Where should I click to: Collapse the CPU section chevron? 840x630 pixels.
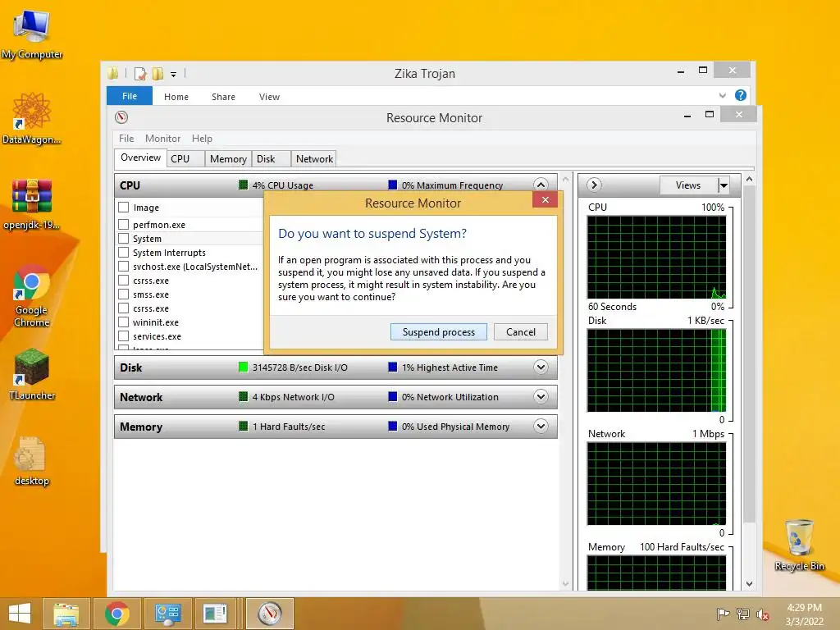(541, 185)
